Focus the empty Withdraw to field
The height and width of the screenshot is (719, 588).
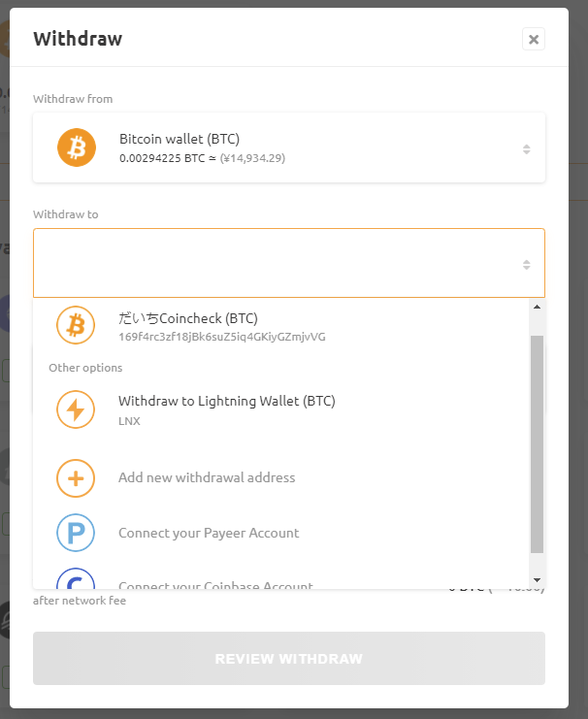289,263
